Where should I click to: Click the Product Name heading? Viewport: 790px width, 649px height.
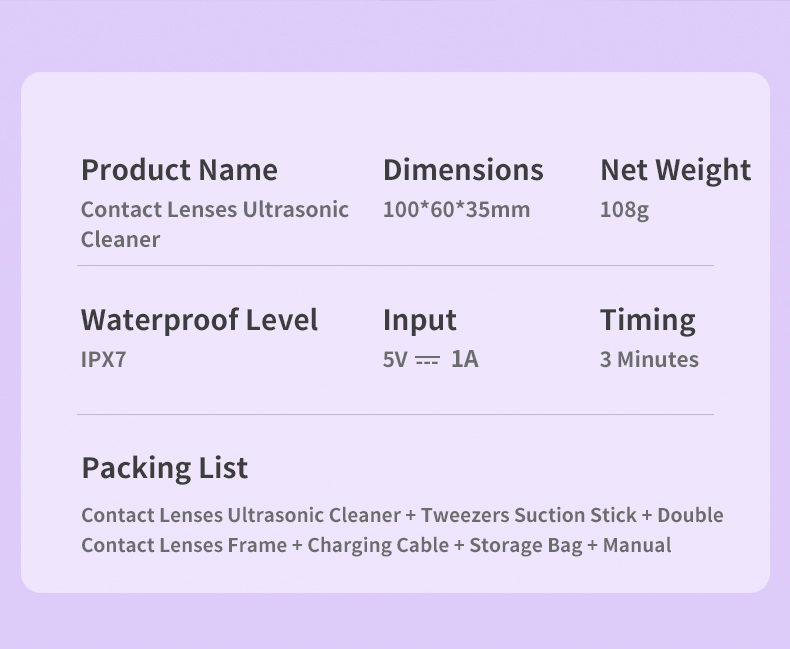pyautogui.click(x=179, y=169)
